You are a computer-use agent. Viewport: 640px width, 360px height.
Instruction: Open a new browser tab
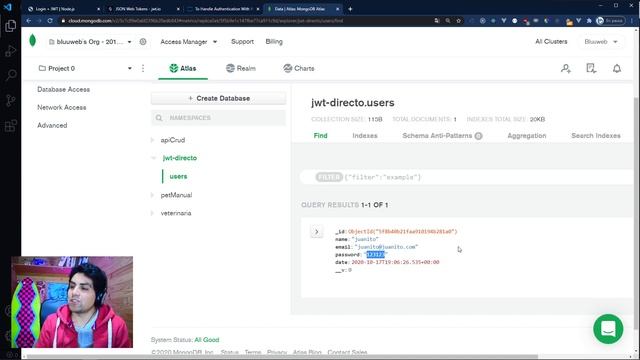tap(350, 9)
